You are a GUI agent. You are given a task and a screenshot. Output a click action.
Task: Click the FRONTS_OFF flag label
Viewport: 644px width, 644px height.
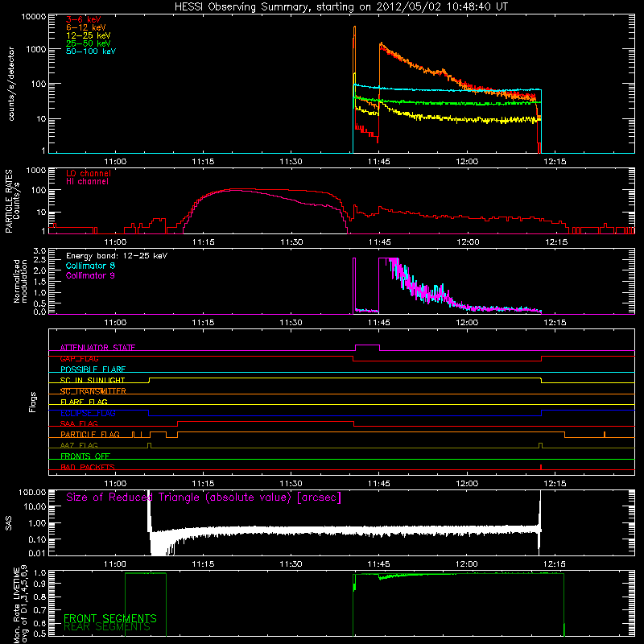tap(85, 456)
